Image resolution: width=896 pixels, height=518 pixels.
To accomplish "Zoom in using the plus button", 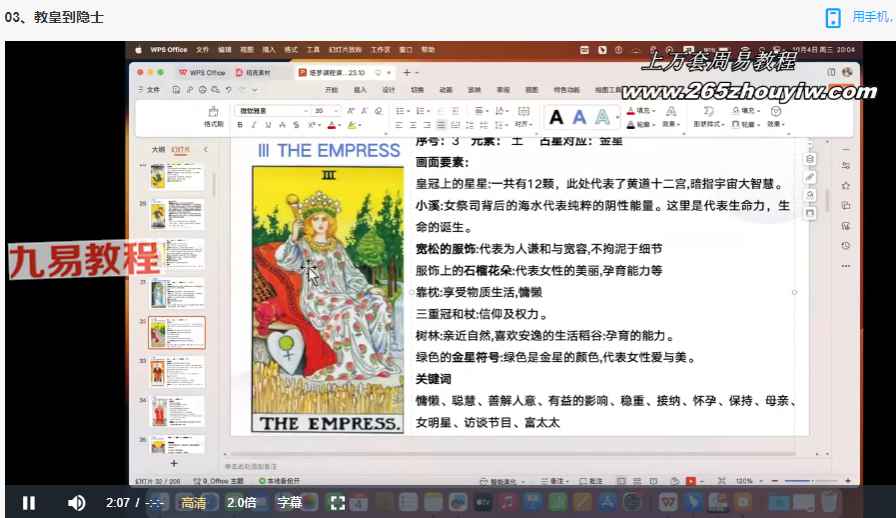I will pos(848,481).
